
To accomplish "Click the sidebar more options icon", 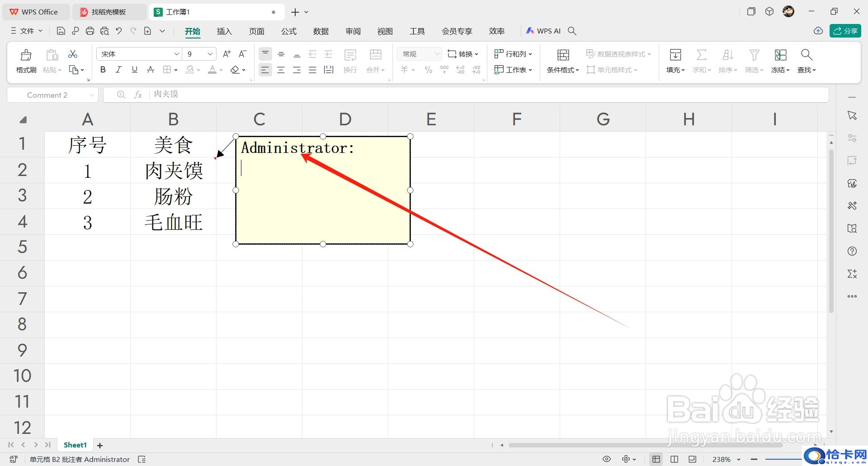I will pyautogui.click(x=852, y=296).
